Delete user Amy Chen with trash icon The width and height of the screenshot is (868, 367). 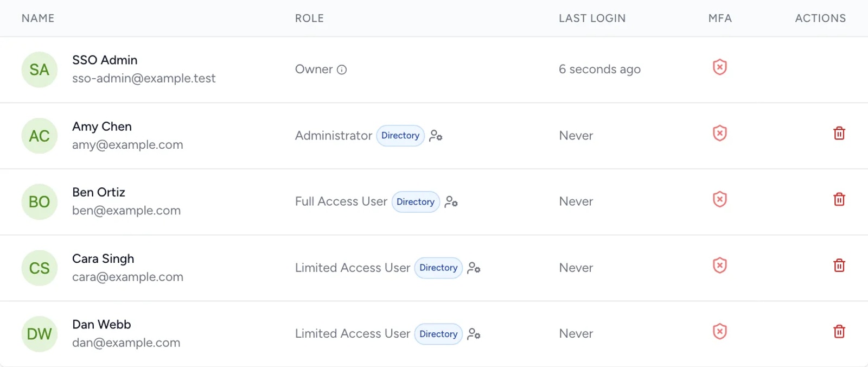pos(839,133)
